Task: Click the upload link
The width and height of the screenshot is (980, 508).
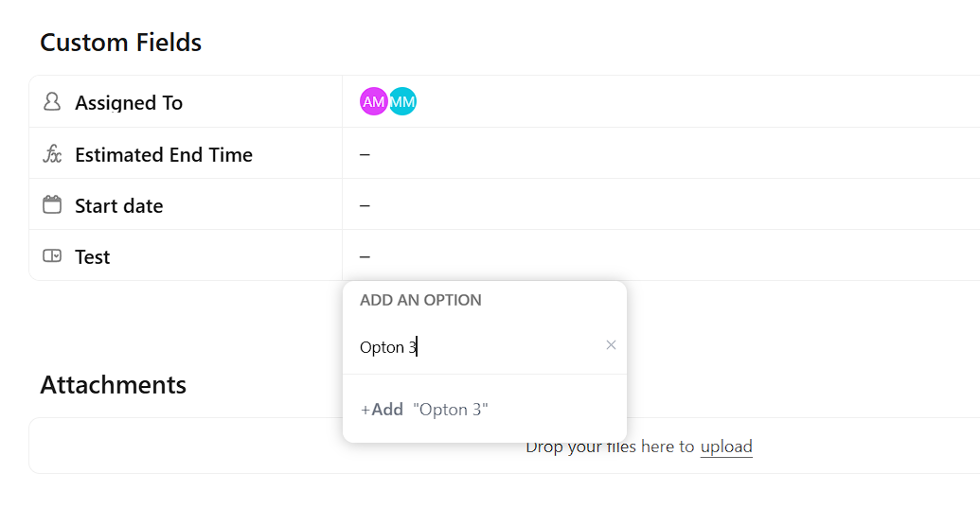Action: click(x=726, y=447)
